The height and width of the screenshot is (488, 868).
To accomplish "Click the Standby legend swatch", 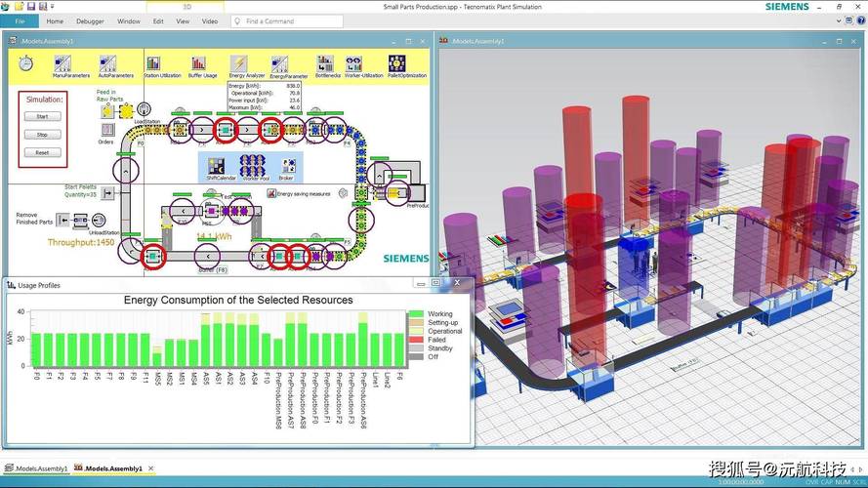I will [x=416, y=348].
